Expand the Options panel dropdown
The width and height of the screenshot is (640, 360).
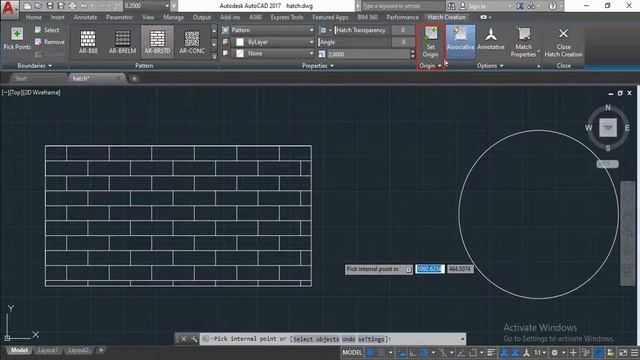(x=490, y=66)
